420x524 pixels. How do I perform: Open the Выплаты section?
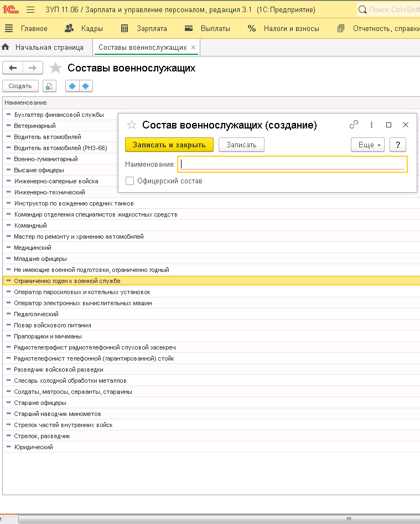[x=208, y=29]
